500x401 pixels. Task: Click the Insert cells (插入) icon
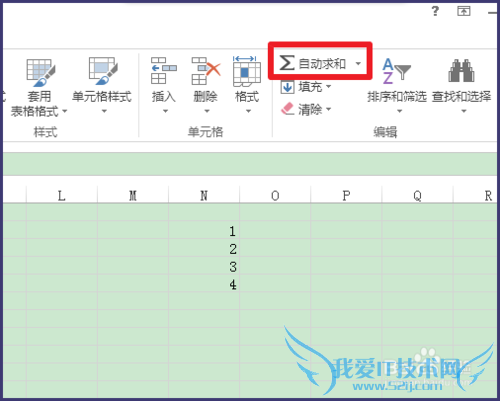(163, 70)
